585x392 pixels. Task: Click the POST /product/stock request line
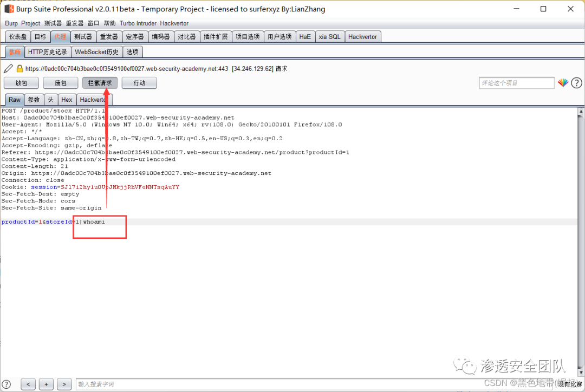pyautogui.click(x=53, y=111)
